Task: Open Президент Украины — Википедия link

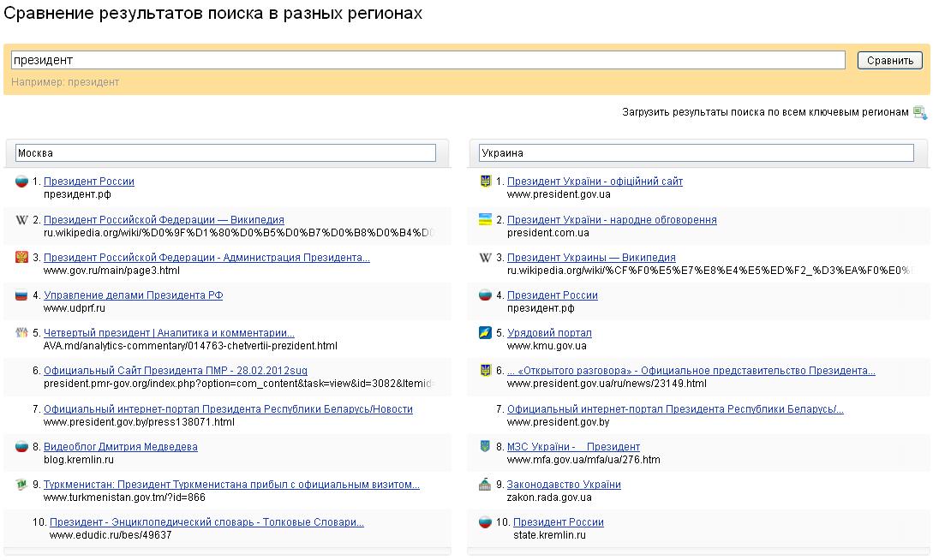Action: point(591,258)
